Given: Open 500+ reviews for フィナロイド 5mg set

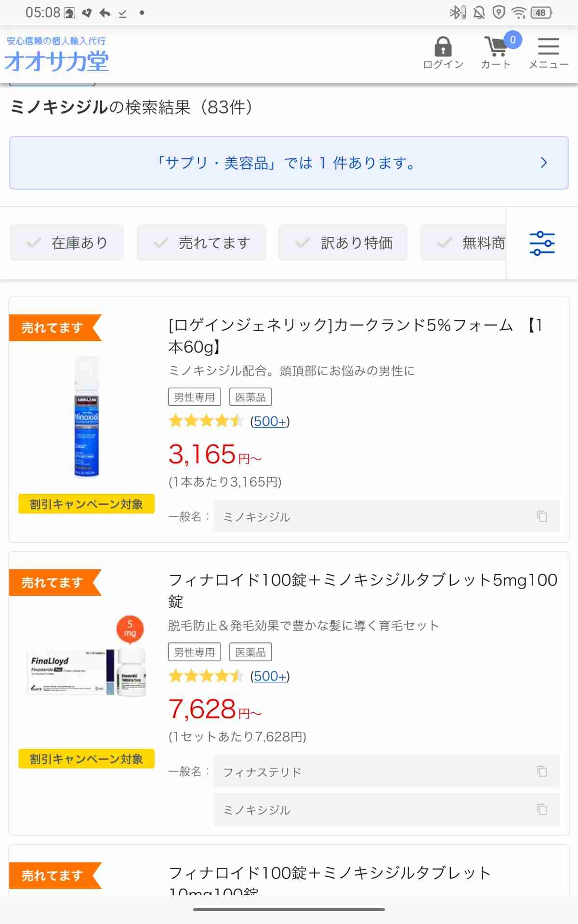Looking at the screenshot, I should coord(270,677).
